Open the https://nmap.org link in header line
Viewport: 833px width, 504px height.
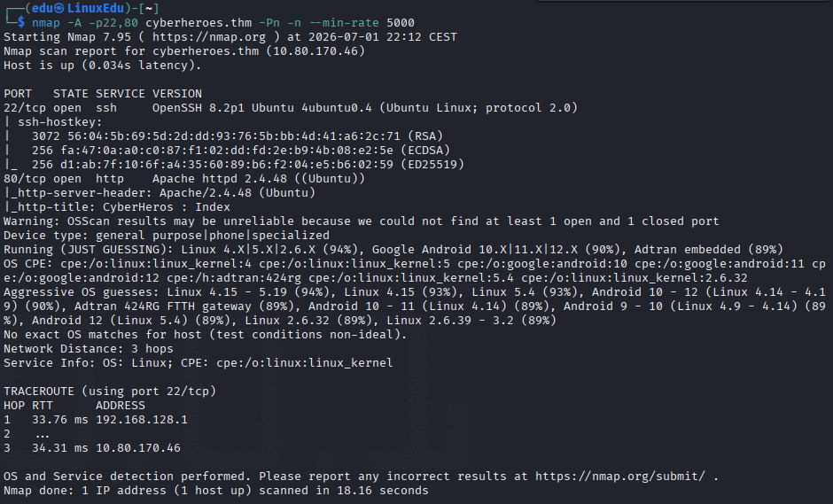pos(209,37)
